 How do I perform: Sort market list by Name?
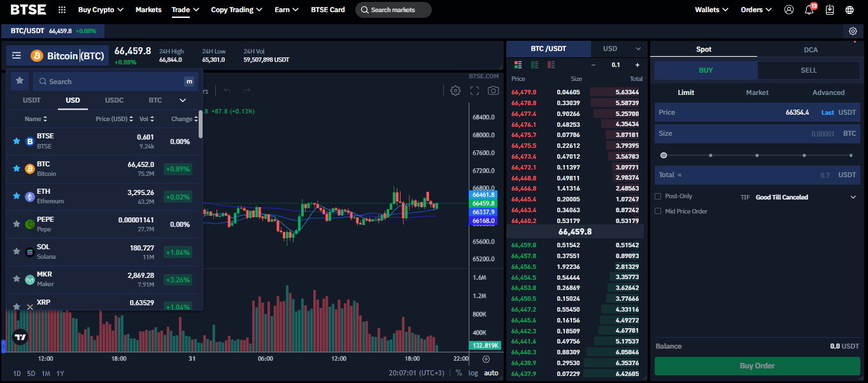point(36,119)
